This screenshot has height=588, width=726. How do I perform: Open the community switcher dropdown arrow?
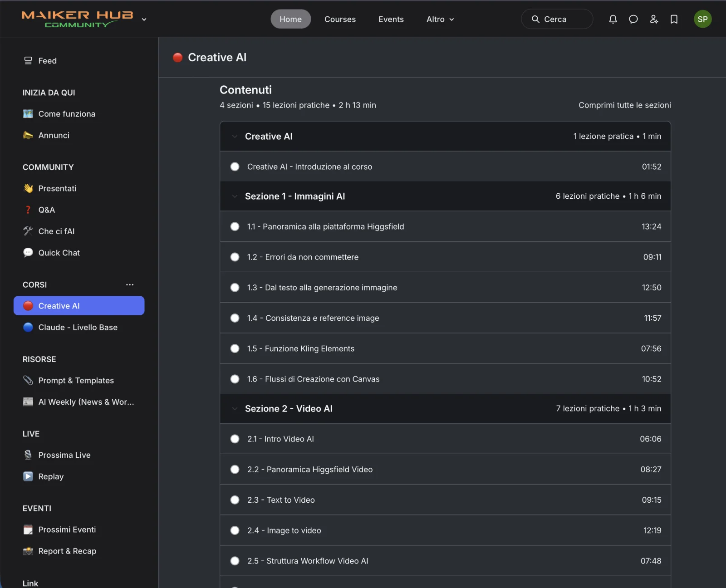coord(144,20)
